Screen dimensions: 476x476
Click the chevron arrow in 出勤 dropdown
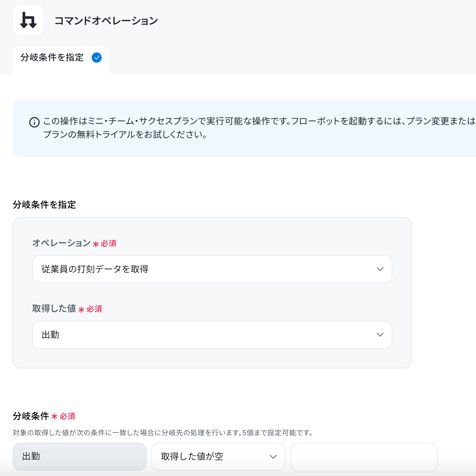(380, 335)
